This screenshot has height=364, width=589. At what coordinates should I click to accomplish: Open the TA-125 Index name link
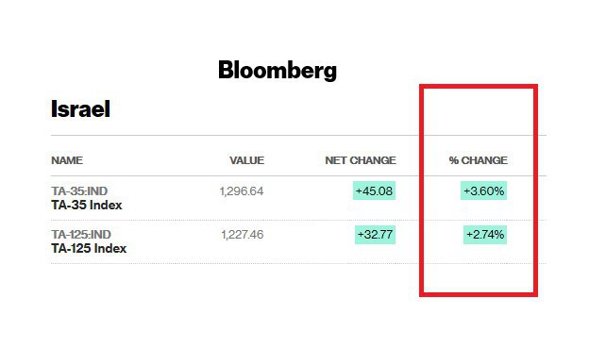pyautogui.click(x=89, y=248)
